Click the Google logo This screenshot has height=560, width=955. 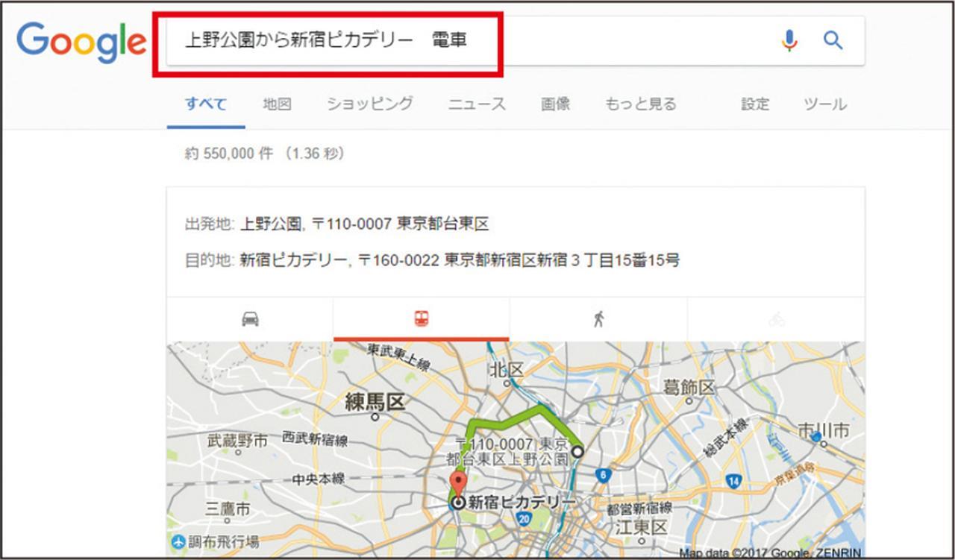81,42
